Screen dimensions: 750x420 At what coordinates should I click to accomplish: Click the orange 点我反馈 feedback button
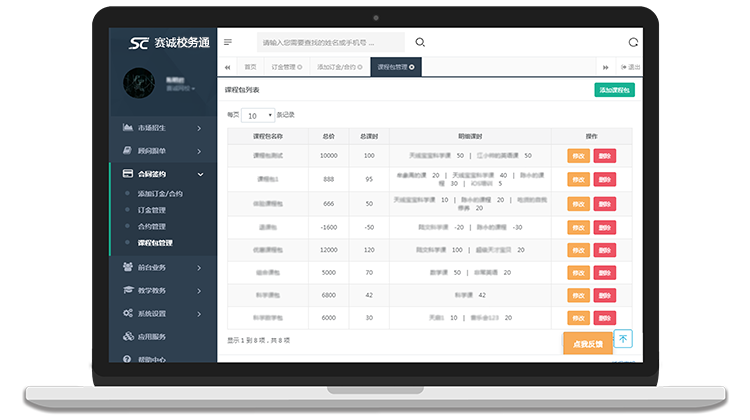click(588, 343)
